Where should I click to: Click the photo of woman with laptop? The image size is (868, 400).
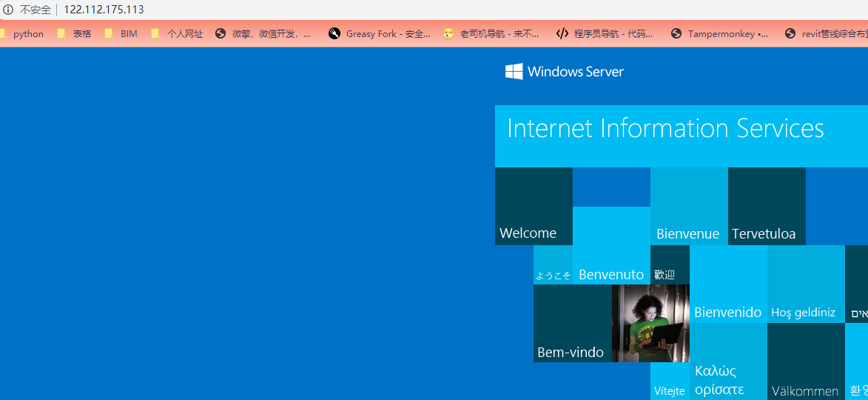[x=650, y=324]
